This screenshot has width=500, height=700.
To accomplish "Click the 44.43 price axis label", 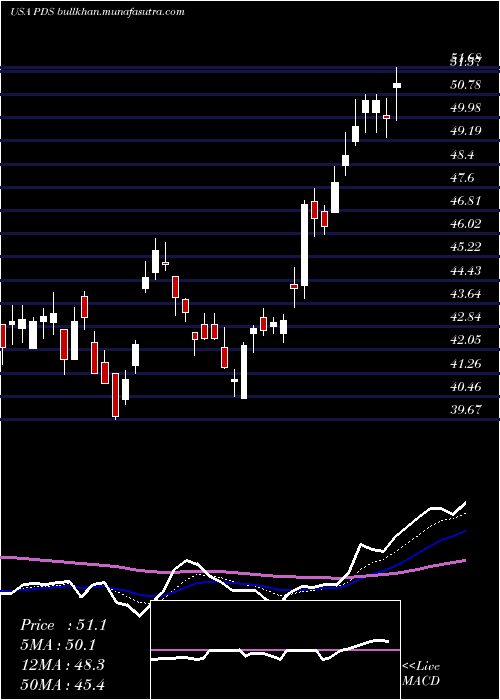I will (x=466, y=271).
